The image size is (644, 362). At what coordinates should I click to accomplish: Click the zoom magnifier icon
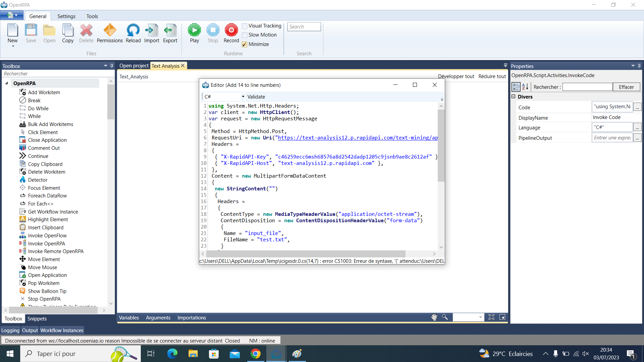(445, 317)
